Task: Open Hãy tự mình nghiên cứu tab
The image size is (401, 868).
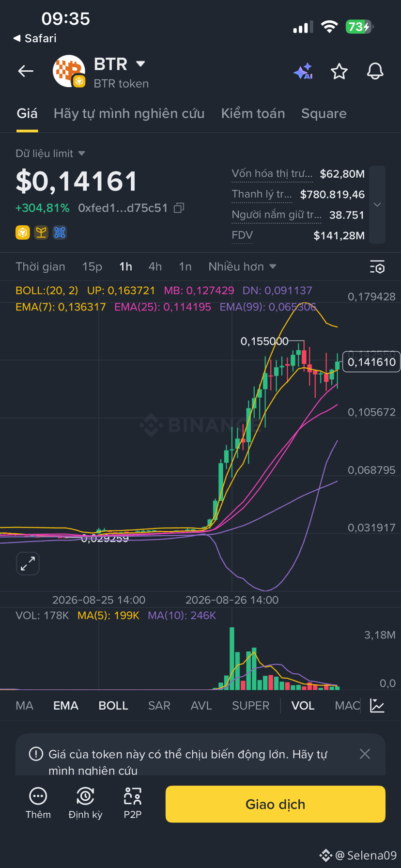Action: (129, 113)
